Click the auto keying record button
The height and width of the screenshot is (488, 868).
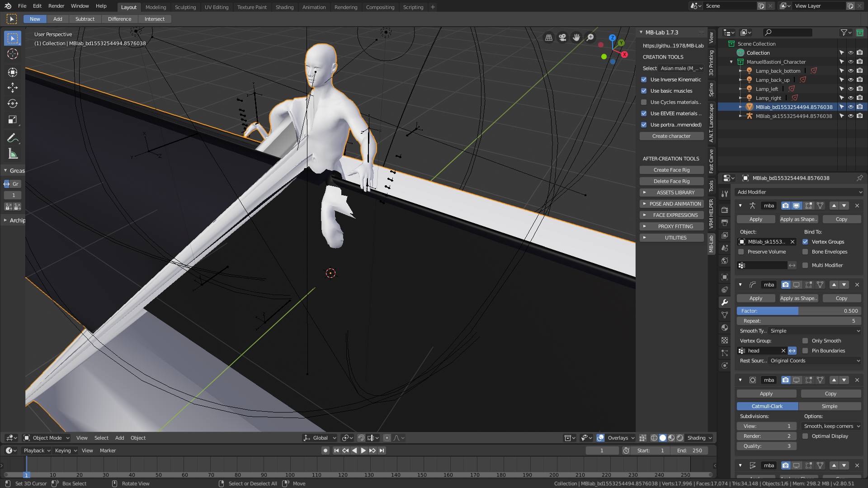tap(325, 450)
